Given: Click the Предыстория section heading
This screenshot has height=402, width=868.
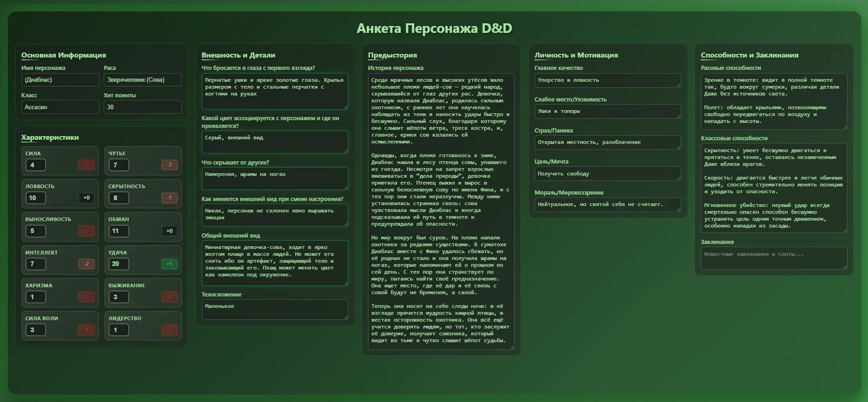Looking at the screenshot, I should [392, 55].
